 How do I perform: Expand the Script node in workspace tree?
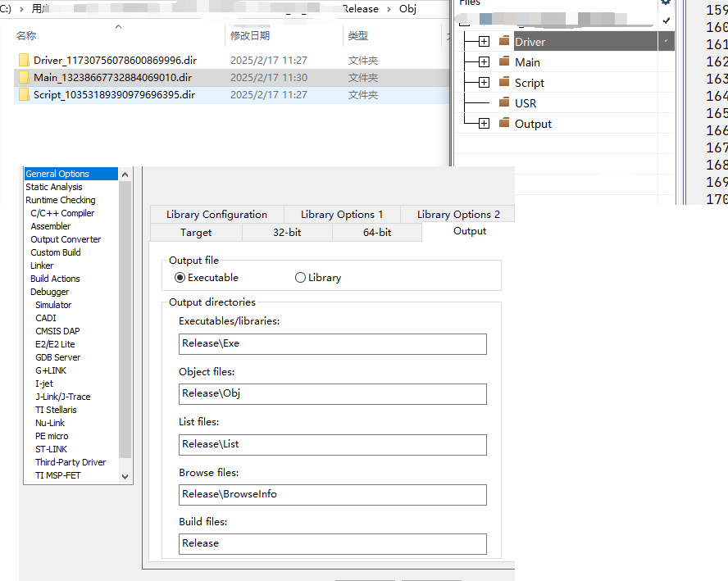coord(484,82)
